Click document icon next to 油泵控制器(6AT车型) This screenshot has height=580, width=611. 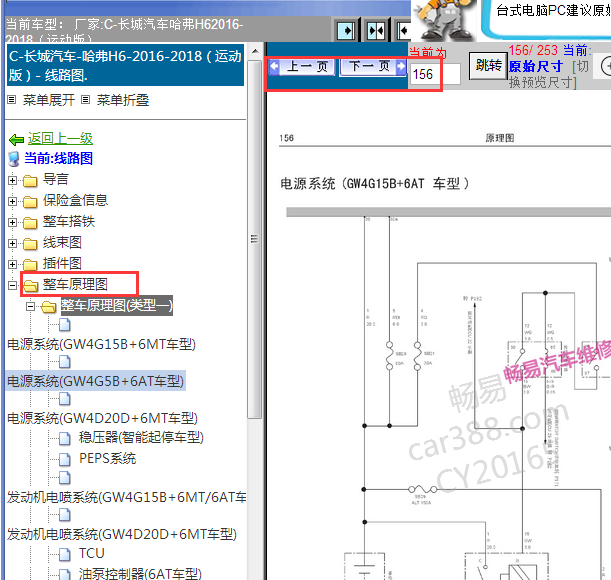pos(65,575)
